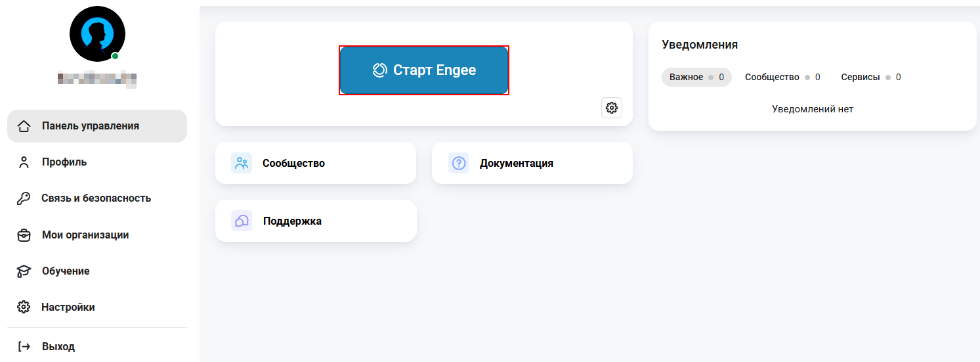Viewport: 980px width, 362px height.
Task: Switch to Сервисы notifications tab
Action: tap(871, 77)
